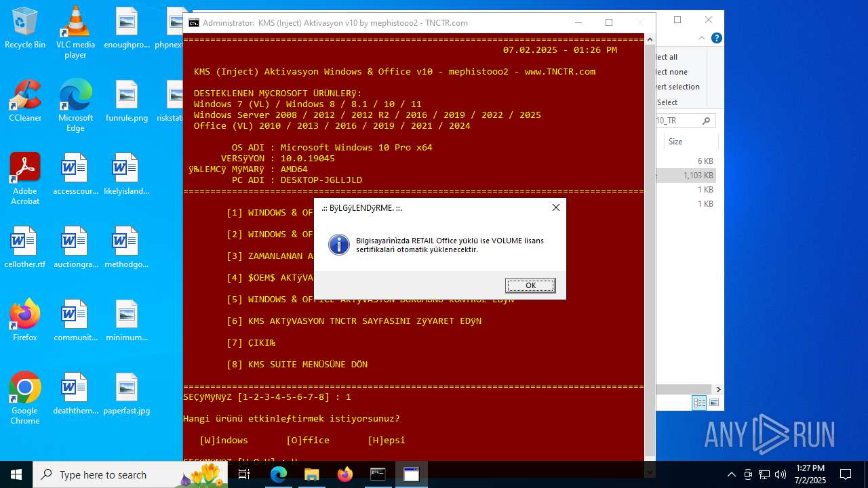Click the console window icon in title bar
Viewport: 868px width, 488px height.
(x=193, y=22)
